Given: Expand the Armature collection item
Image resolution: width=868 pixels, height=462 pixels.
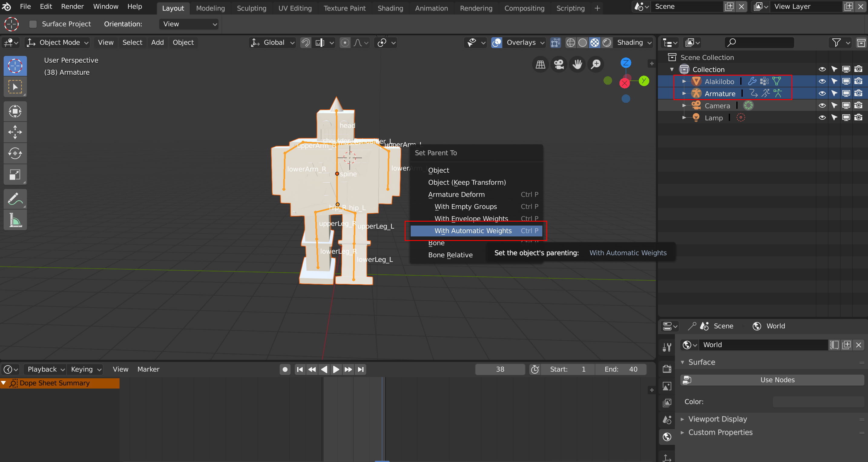Looking at the screenshot, I should point(684,93).
